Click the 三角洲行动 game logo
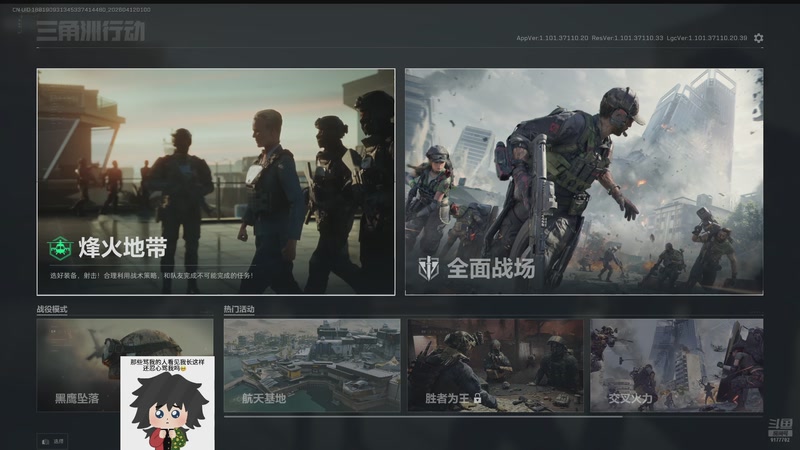The height and width of the screenshot is (450, 800). click(x=91, y=31)
